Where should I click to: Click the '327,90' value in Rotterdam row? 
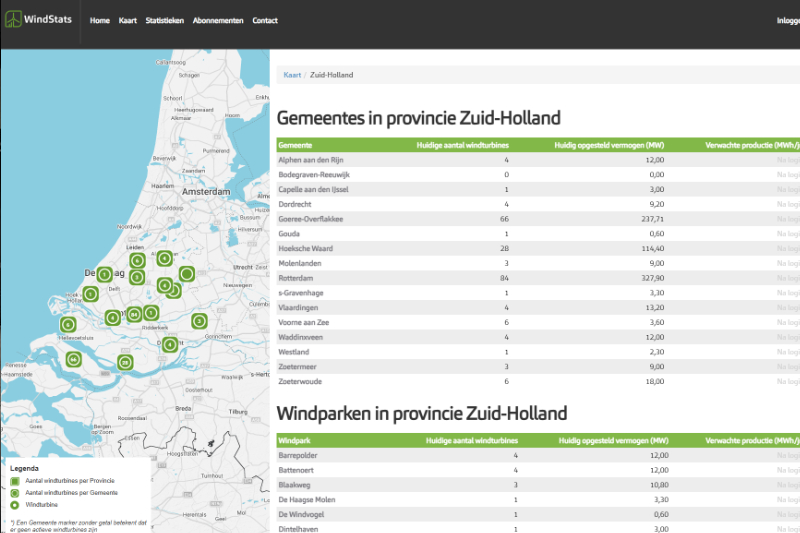coord(653,278)
